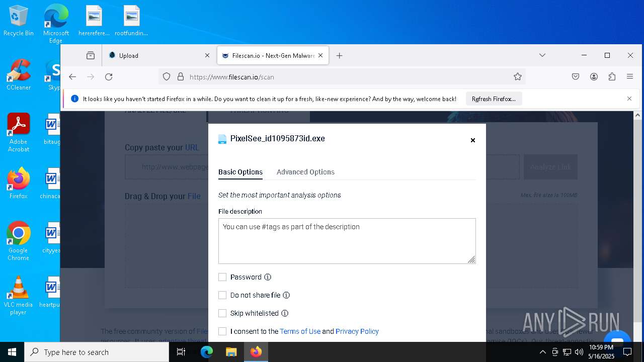Screen dimensions: 644x362
Task: Open the bitaug Word document
Action: (52, 129)
